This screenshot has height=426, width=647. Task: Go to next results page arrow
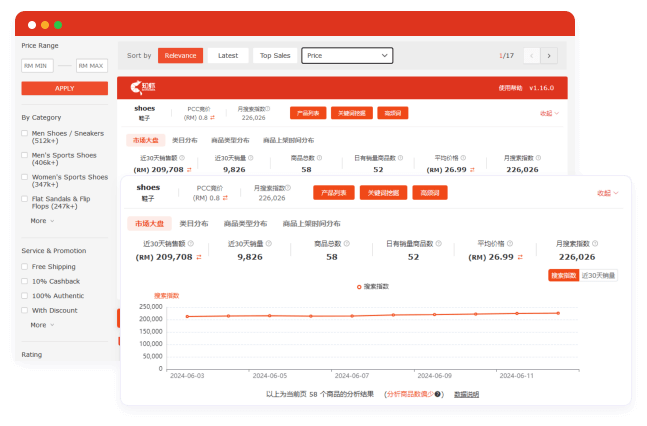[x=549, y=56]
